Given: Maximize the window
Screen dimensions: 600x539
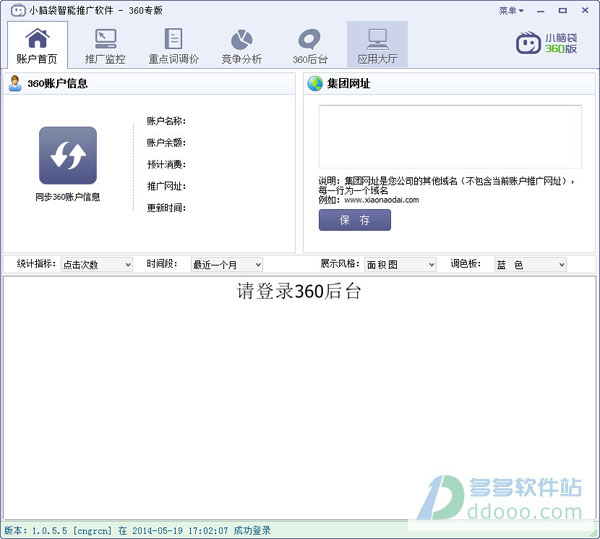Looking at the screenshot, I should point(562,11).
